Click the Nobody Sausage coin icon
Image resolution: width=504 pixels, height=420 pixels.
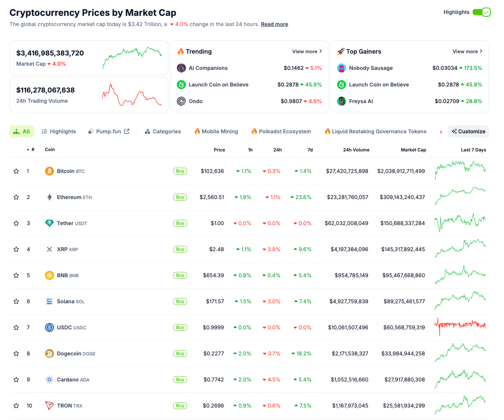point(342,68)
